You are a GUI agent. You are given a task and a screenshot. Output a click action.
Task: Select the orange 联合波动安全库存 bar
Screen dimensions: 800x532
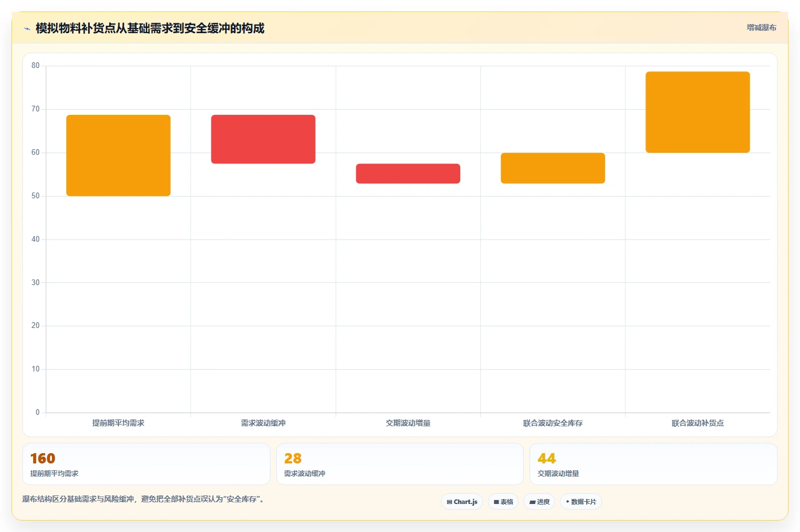click(553, 168)
